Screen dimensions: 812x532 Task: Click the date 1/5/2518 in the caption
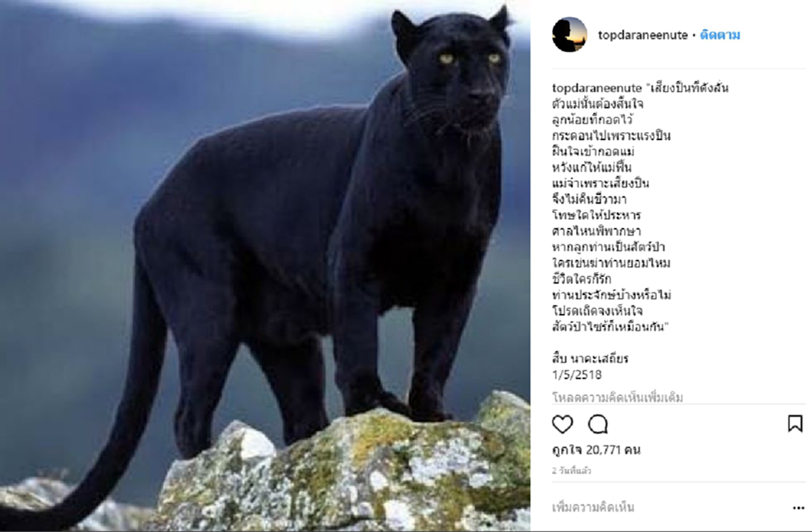[577, 375]
